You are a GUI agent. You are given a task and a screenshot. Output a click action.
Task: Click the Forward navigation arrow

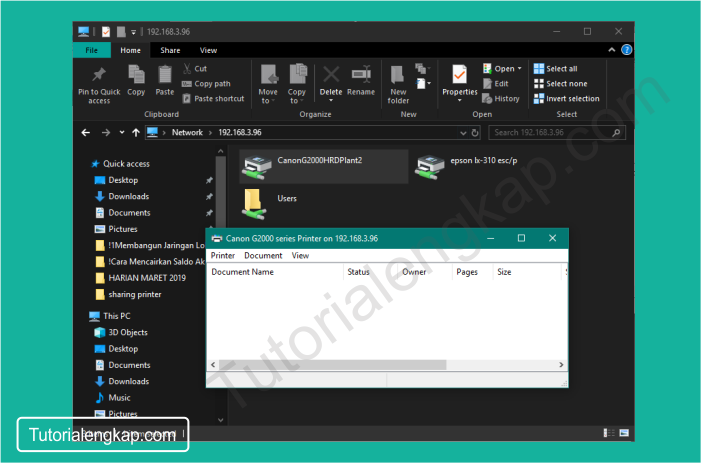coord(106,132)
